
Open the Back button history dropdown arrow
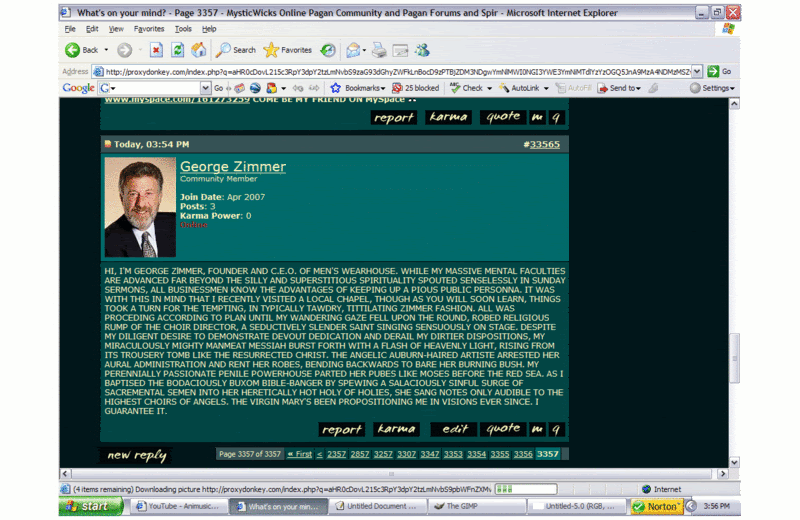pos(106,50)
